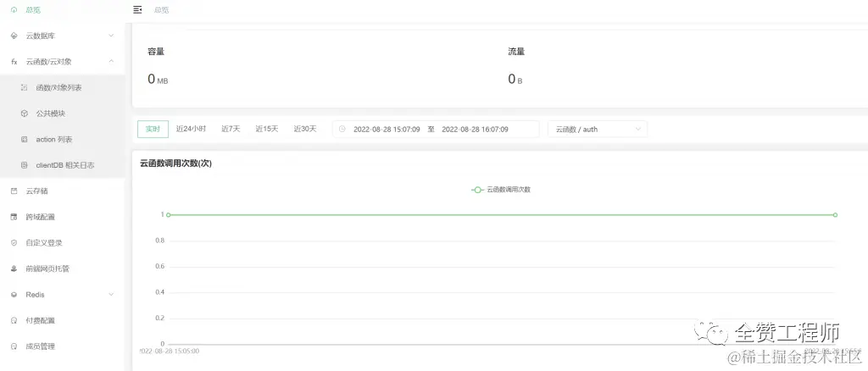
Task: Expand the 云数据库 chevron
Action: [111, 36]
